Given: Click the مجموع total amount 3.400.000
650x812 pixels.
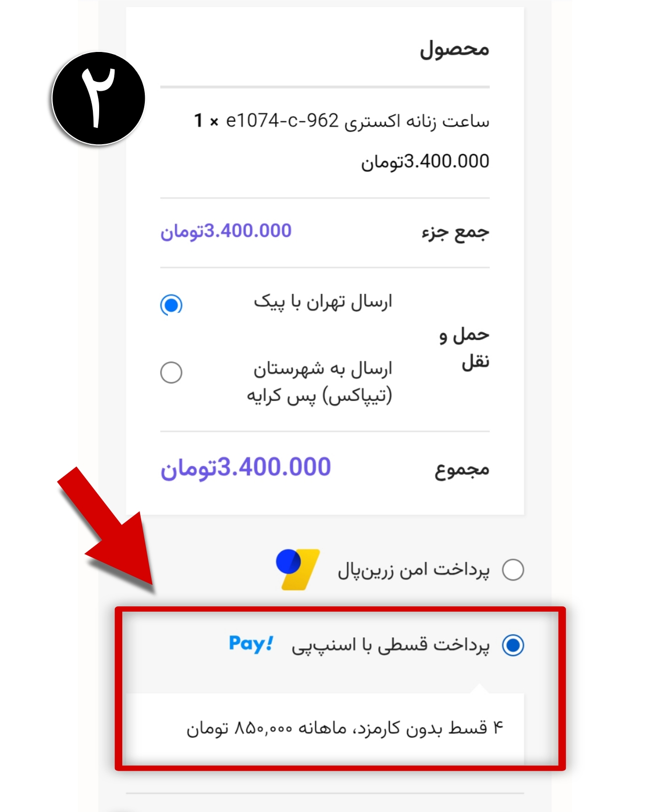Looking at the screenshot, I should coord(246,467).
